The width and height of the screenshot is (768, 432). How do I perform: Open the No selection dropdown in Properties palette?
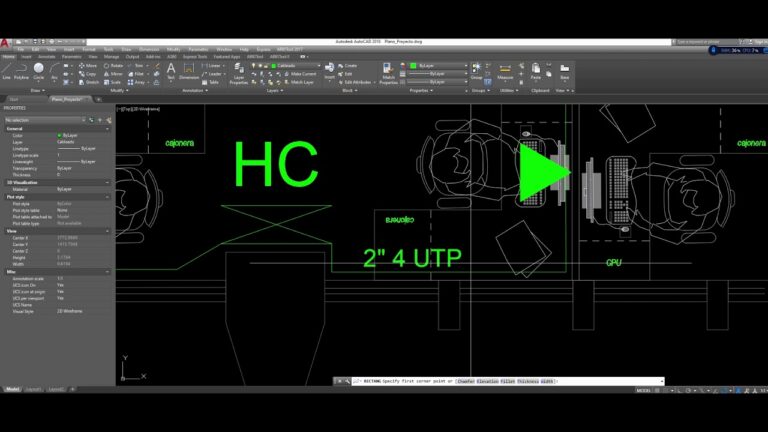[55, 119]
